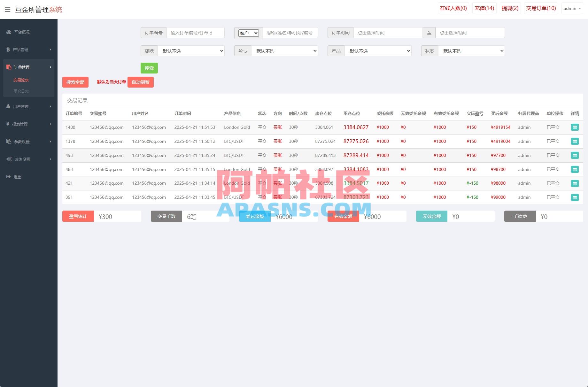Image resolution: width=588 pixels, height=387 pixels.
Task: Open the sidebar hamburger menu icon
Action: [7, 10]
